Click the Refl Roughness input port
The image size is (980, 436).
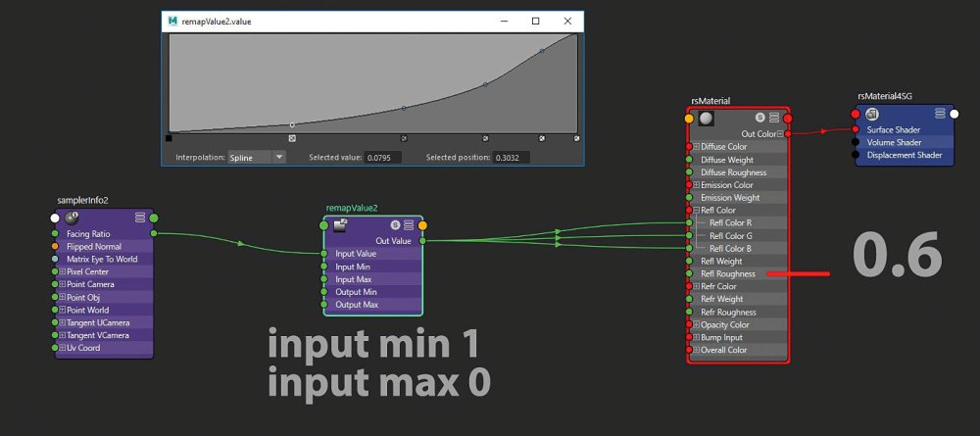(689, 273)
